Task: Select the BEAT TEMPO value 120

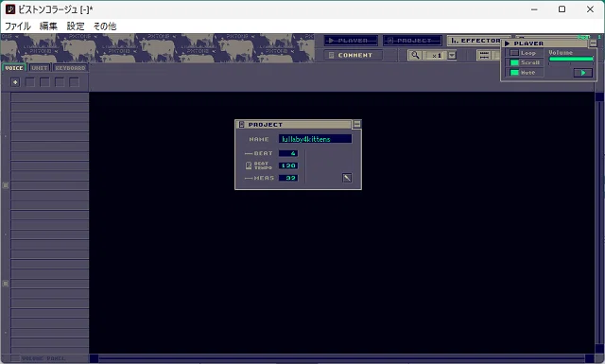Action: (x=288, y=165)
